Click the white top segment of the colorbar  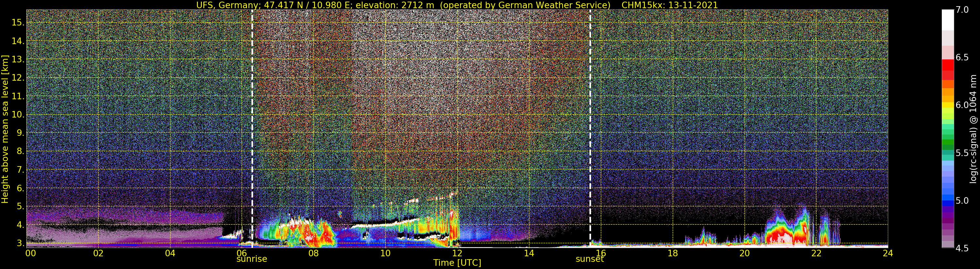(x=948, y=19)
